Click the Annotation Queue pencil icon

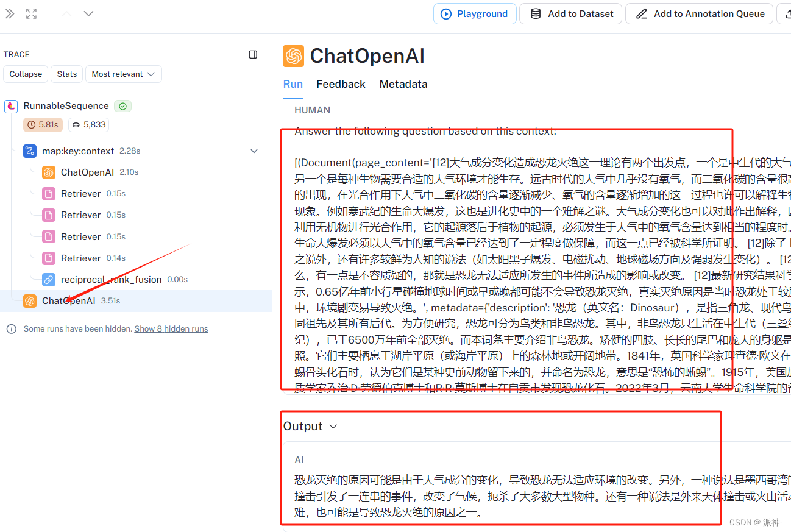coord(642,13)
